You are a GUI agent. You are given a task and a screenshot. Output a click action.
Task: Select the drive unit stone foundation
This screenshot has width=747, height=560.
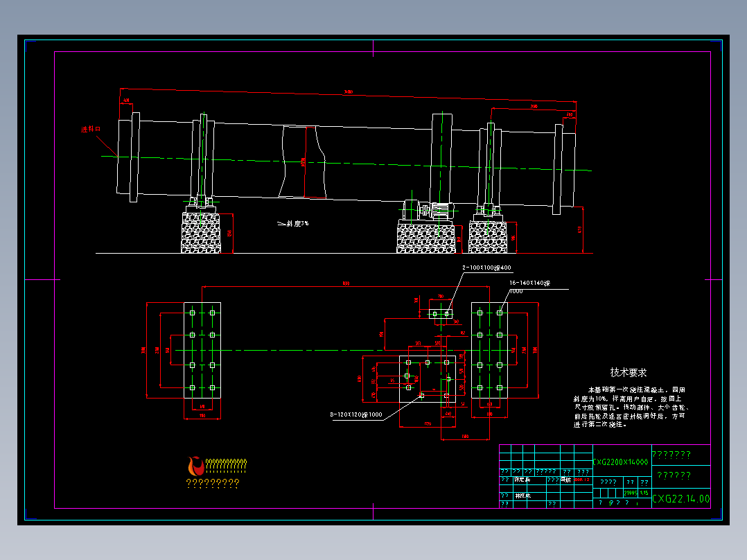426,239
